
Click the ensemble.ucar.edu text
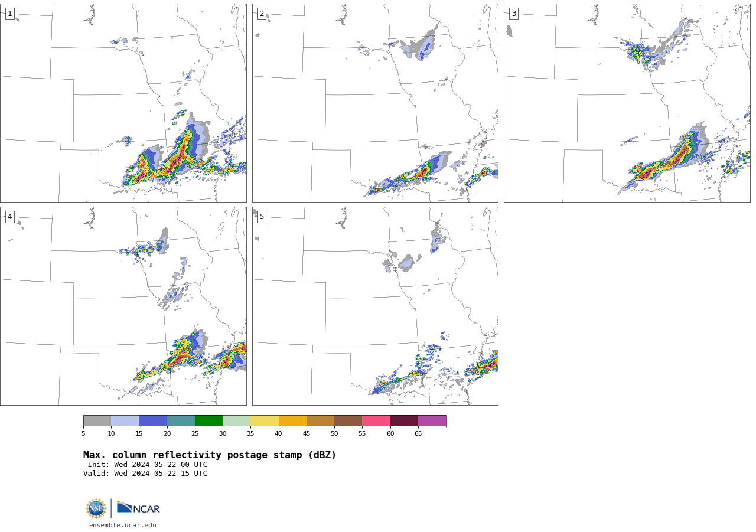pyautogui.click(x=123, y=525)
